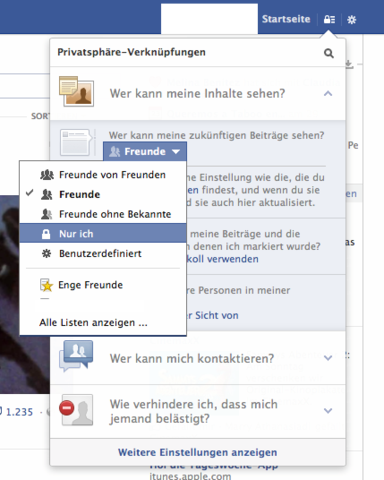
Task: Click the content visibility photo icon
Action: pos(76,91)
